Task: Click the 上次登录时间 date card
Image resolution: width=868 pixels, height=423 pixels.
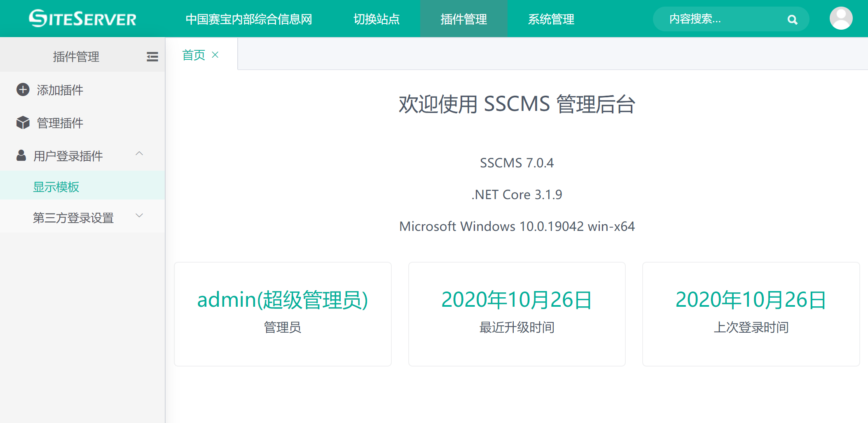Action: [751, 314]
